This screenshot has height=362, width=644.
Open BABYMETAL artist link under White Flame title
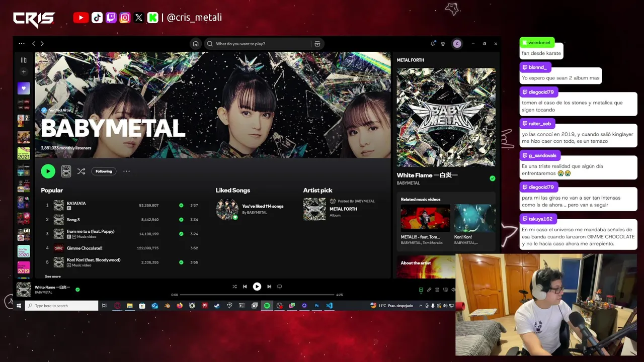click(408, 183)
